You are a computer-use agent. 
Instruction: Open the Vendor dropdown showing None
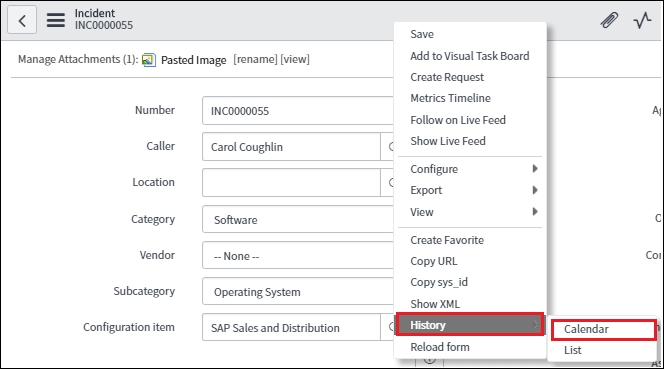tap(298, 255)
